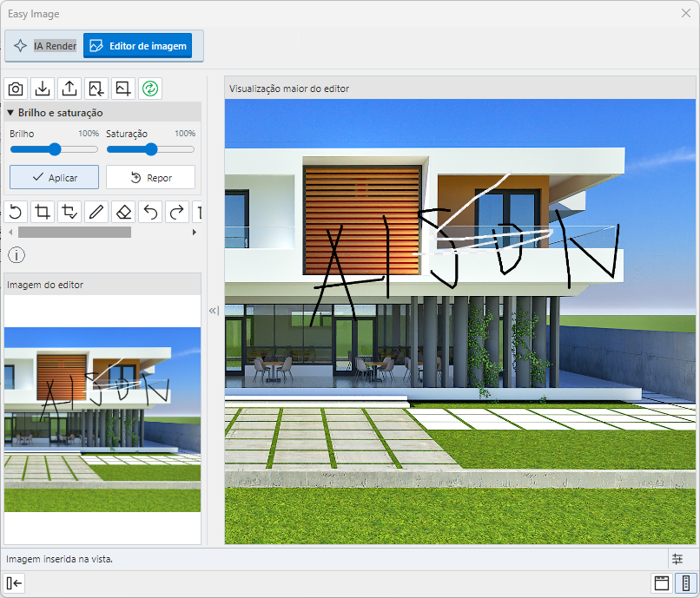
Task: Click the image with arrow icon
Action: (96, 89)
